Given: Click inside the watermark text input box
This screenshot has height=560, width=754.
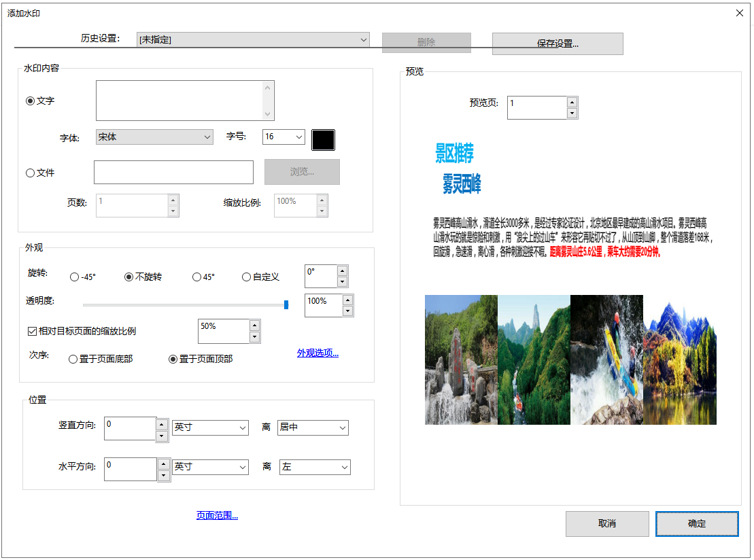Looking at the screenshot, I should tap(179, 101).
